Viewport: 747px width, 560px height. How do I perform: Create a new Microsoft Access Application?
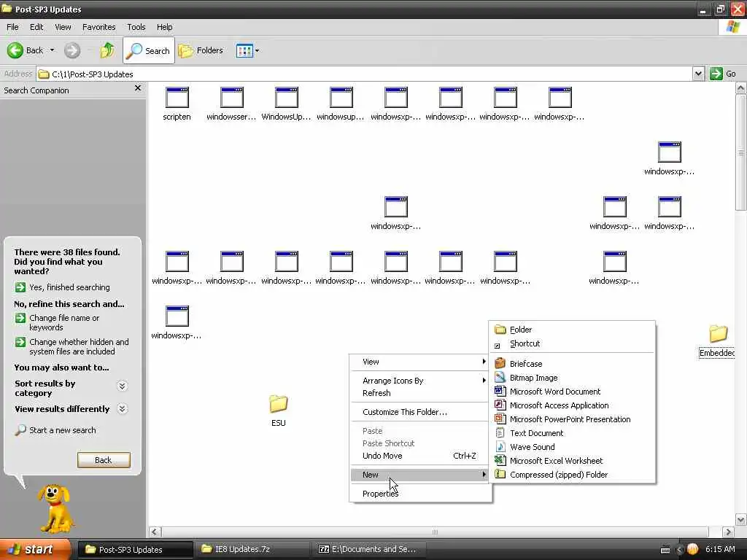click(x=572, y=405)
